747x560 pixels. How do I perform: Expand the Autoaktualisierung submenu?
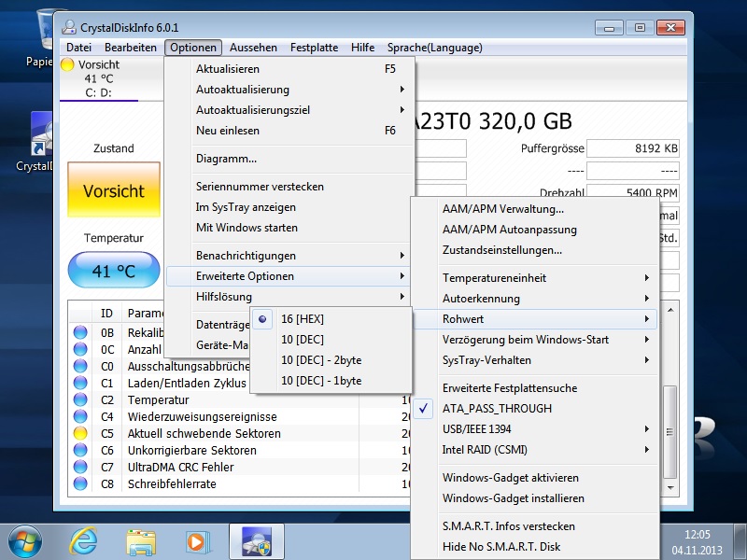pos(289,90)
